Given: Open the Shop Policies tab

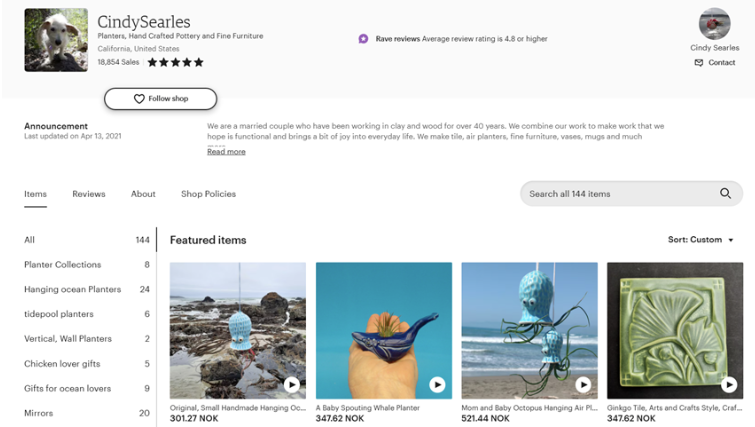Looking at the screenshot, I should pyautogui.click(x=208, y=194).
